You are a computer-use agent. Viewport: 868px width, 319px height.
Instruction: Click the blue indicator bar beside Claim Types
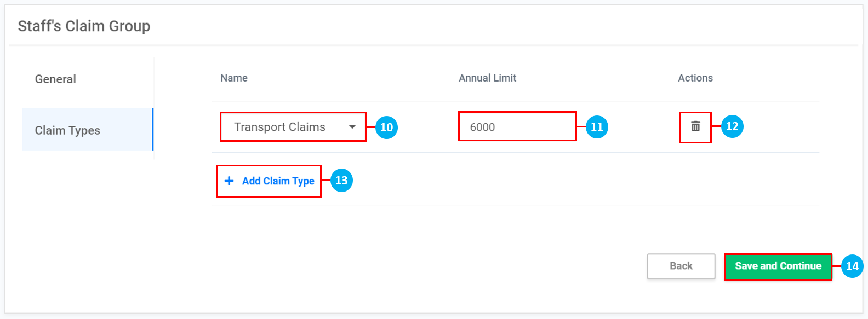(152, 130)
